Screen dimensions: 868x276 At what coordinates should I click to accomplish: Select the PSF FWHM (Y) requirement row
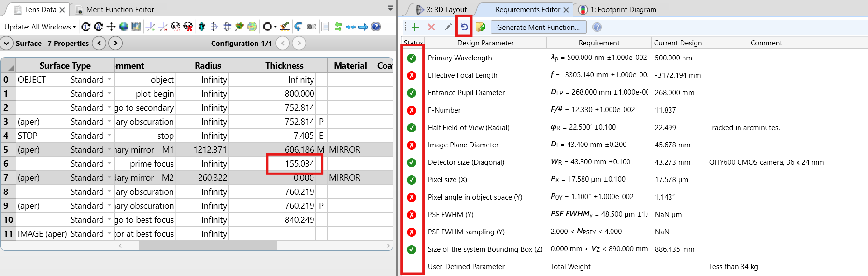pos(613,214)
